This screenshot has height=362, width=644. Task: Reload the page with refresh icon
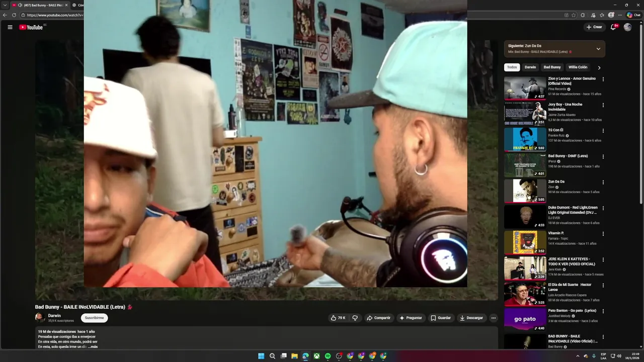pos(14,15)
